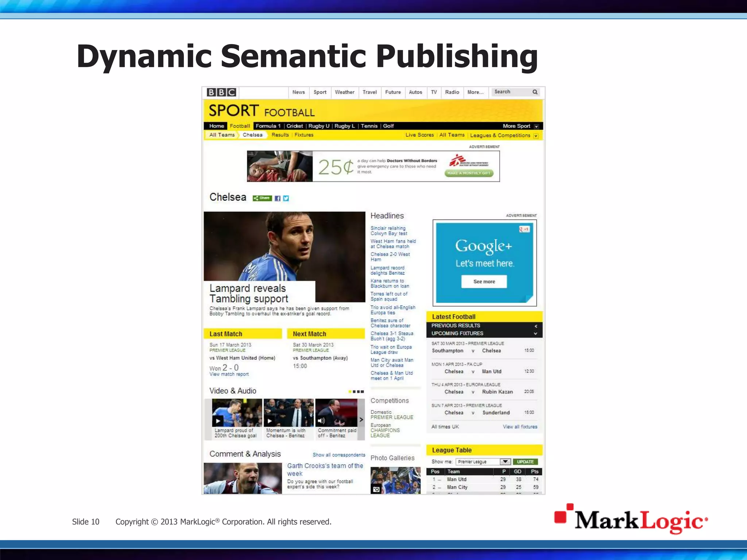The image size is (747, 560).
Task: Open Radio in top navigation
Action: 452,92
